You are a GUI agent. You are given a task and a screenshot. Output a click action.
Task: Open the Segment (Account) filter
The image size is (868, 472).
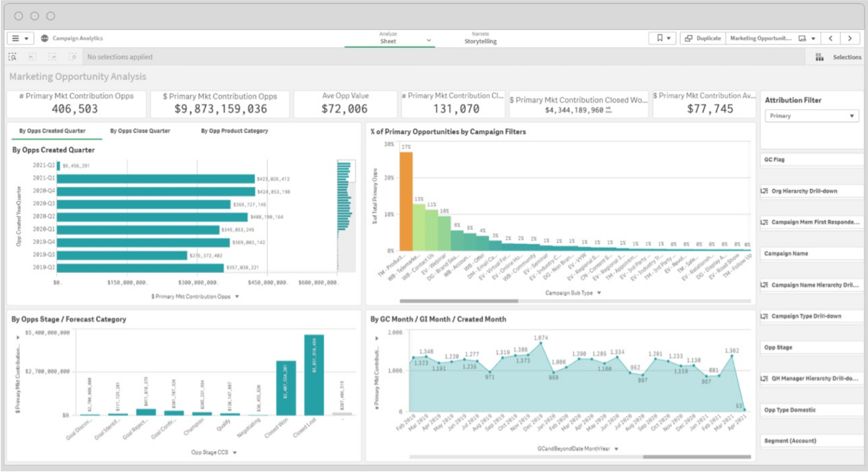pyautogui.click(x=811, y=440)
